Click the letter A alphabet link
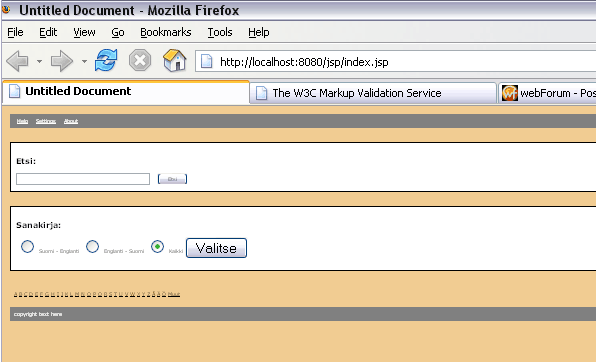The image size is (596, 362). click(16, 294)
